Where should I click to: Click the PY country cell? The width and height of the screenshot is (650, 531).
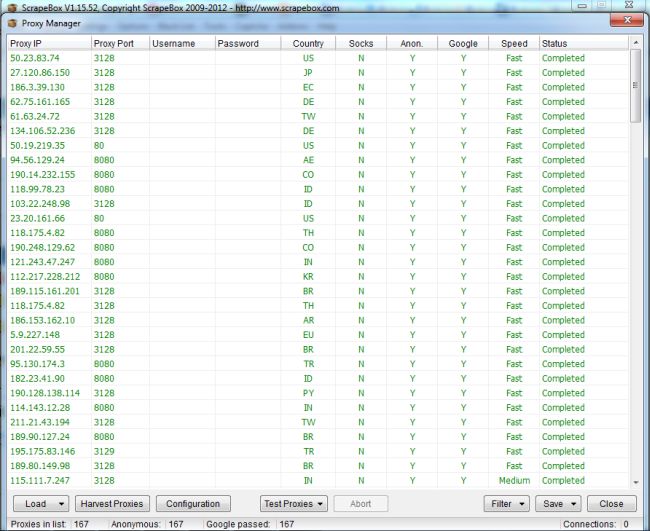(308, 393)
